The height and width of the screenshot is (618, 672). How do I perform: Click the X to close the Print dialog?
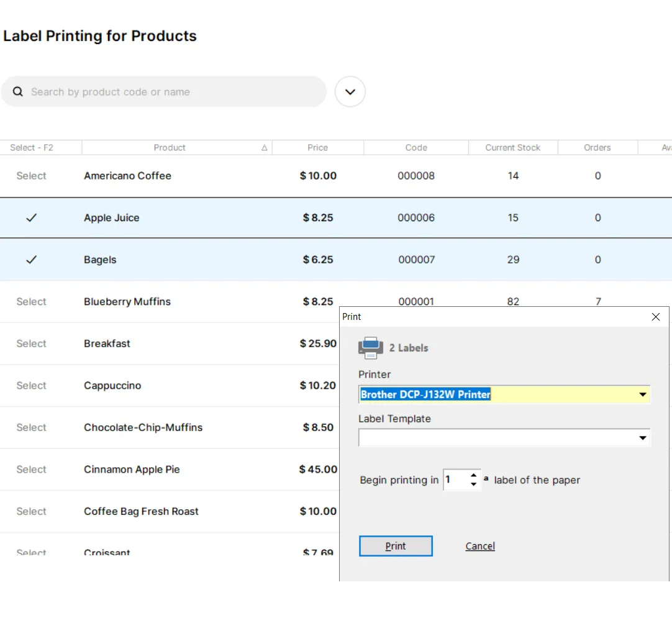click(655, 317)
